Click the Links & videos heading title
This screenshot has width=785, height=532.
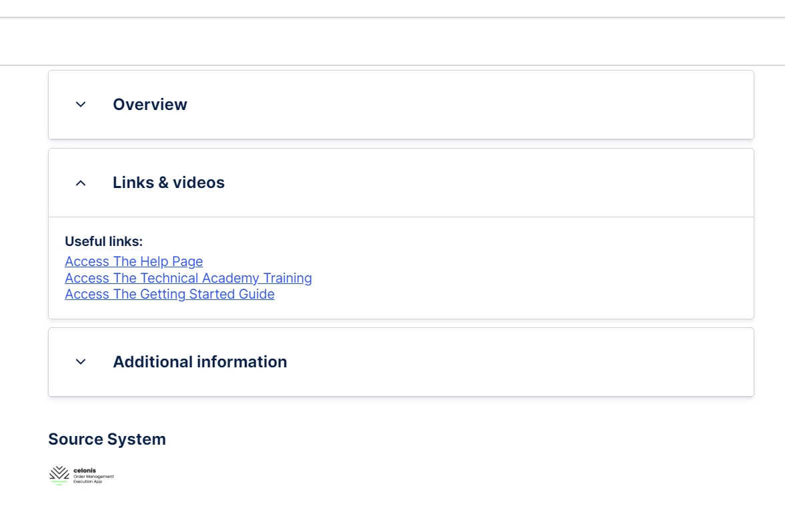(169, 183)
